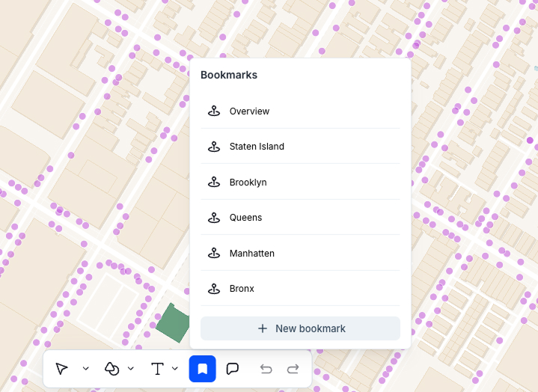Toggle the blue bookmarks button

point(202,369)
